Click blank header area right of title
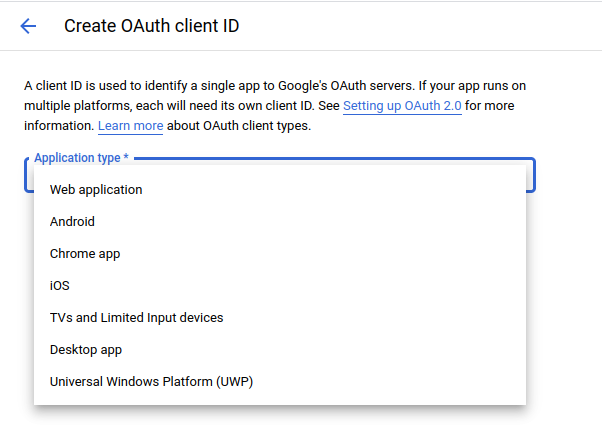Image resolution: width=602 pixels, height=431 pixels. click(x=420, y=26)
